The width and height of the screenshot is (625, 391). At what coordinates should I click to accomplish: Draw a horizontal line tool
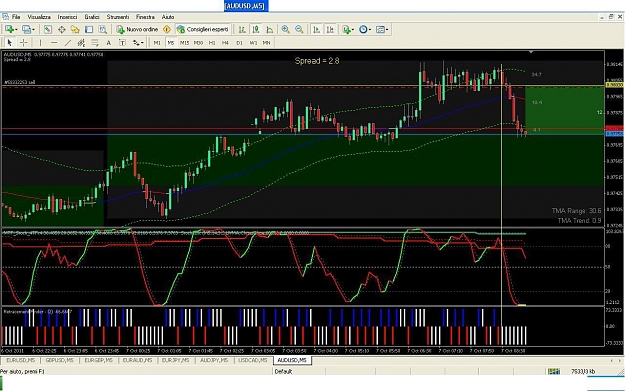pyautogui.click(x=54, y=43)
